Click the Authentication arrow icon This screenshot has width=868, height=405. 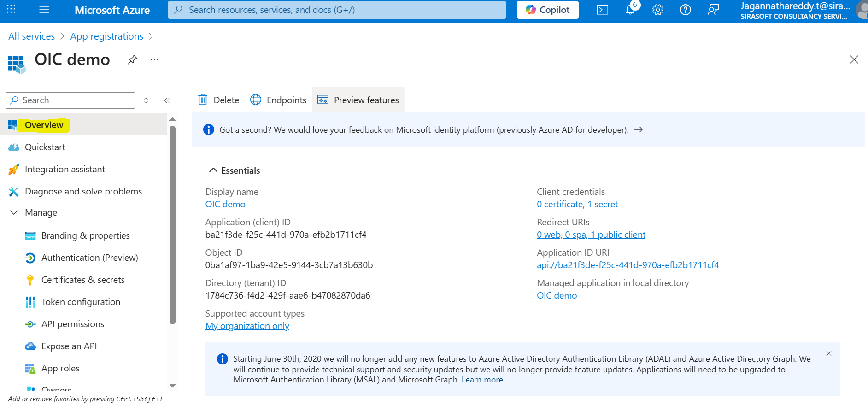(x=30, y=258)
